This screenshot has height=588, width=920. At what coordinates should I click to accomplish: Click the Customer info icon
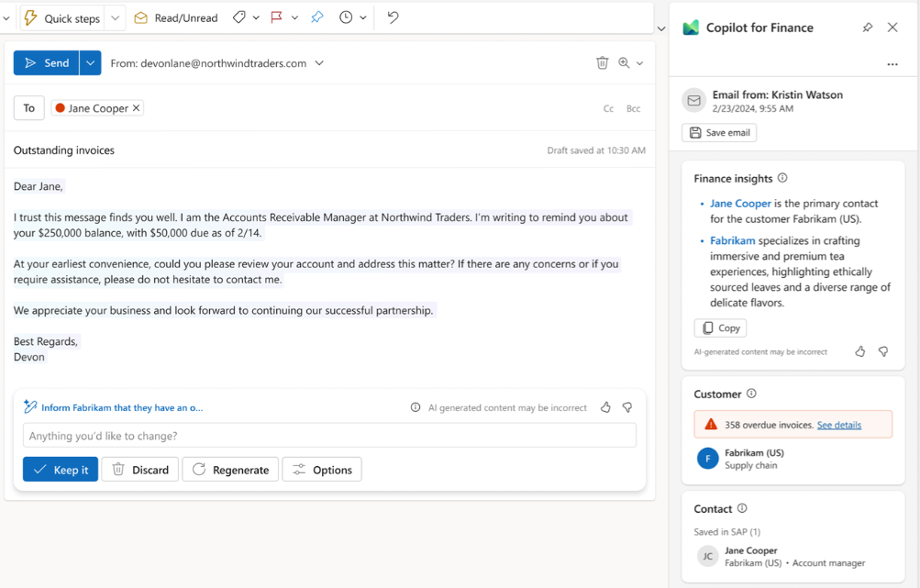point(751,394)
